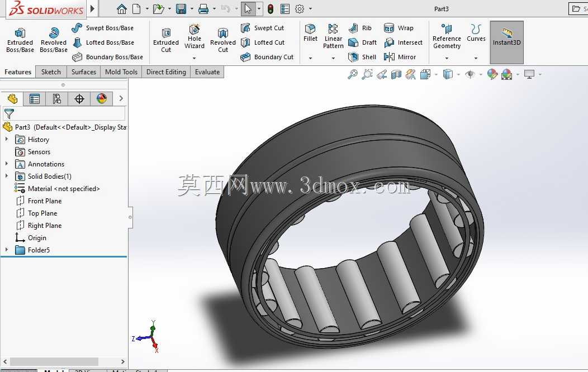Switch to the Sketch tab
The width and height of the screenshot is (588, 372).
pos(51,72)
